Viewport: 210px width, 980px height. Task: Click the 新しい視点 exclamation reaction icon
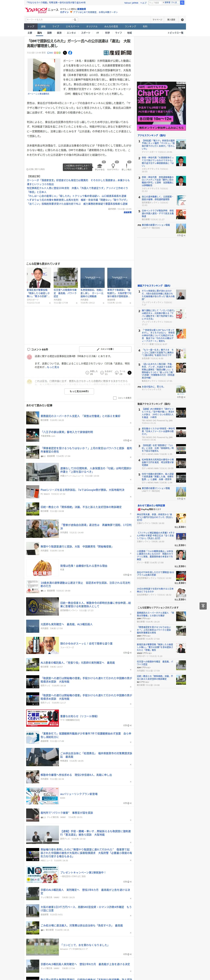point(127,166)
